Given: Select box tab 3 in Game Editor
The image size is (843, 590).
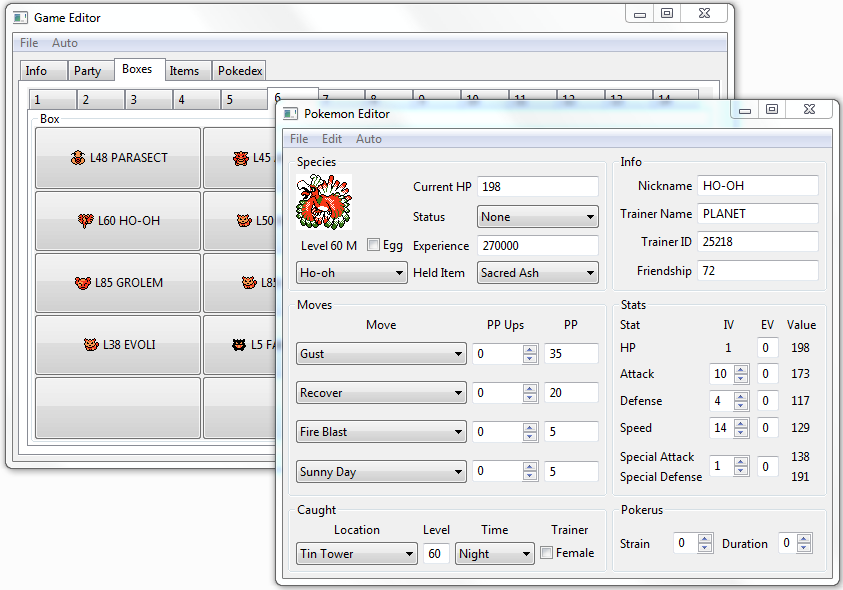Looking at the screenshot, I should (148, 100).
